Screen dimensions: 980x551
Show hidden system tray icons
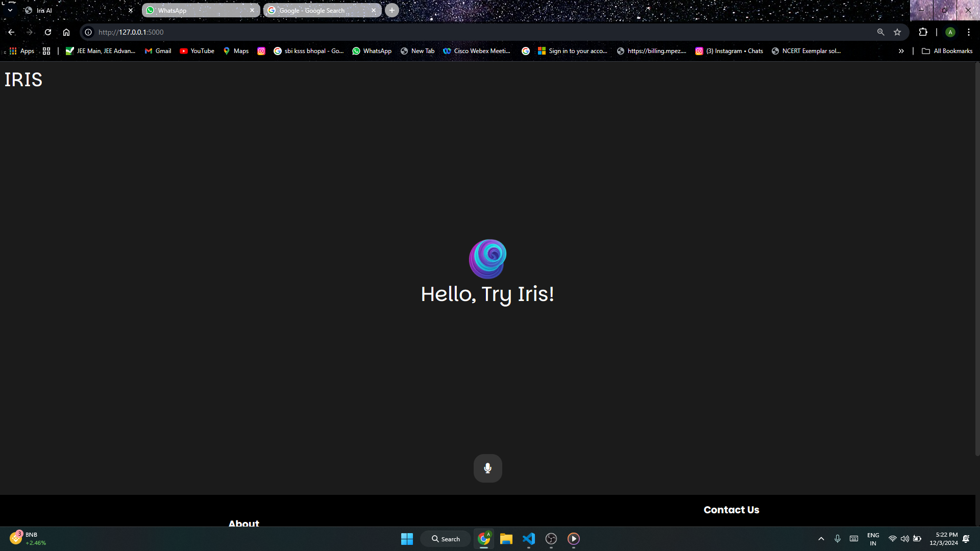click(821, 539)
